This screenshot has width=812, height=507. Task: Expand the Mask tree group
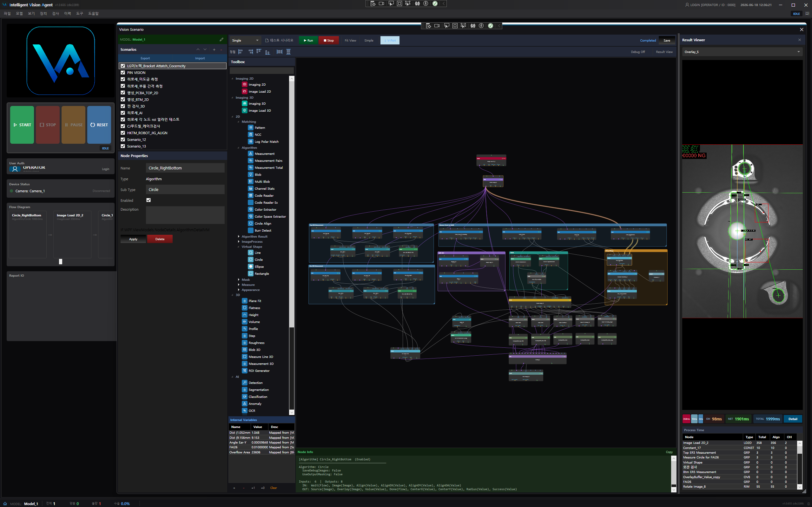point(239,280)
